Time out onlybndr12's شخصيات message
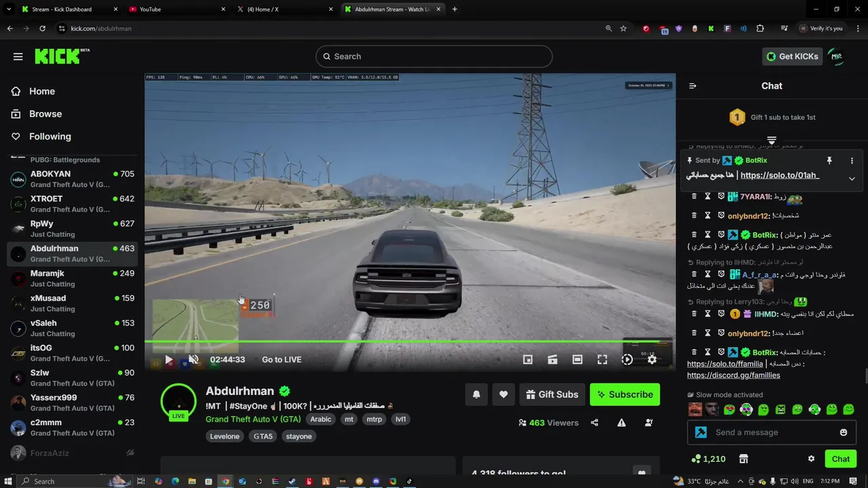Image resolution: width=868 pixels, height=488 pixels. [707, 216]
